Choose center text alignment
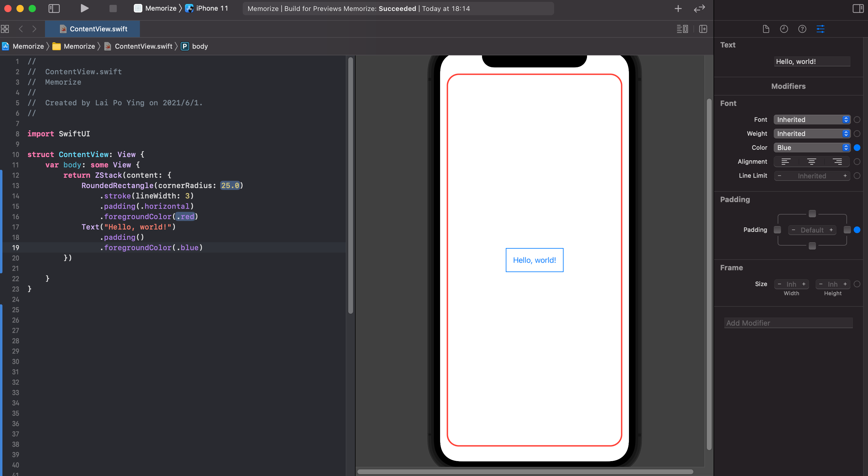The height and width of the screenshot is (476, 868). pos(811,162)
